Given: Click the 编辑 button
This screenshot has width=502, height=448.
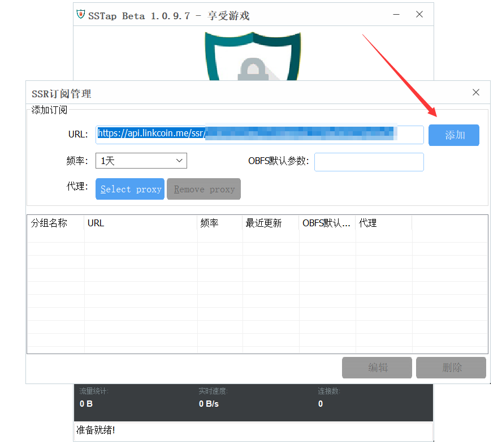Looking at the screenshot, I should (x=377, y=367).
